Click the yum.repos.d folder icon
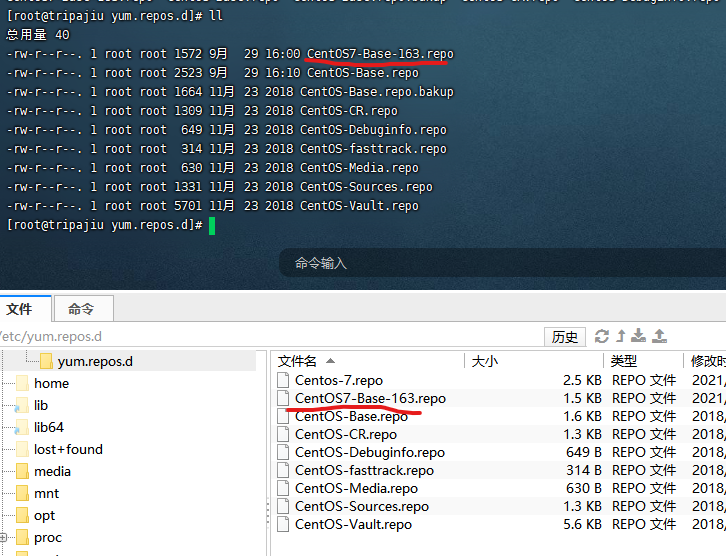 tap(46, 361)
